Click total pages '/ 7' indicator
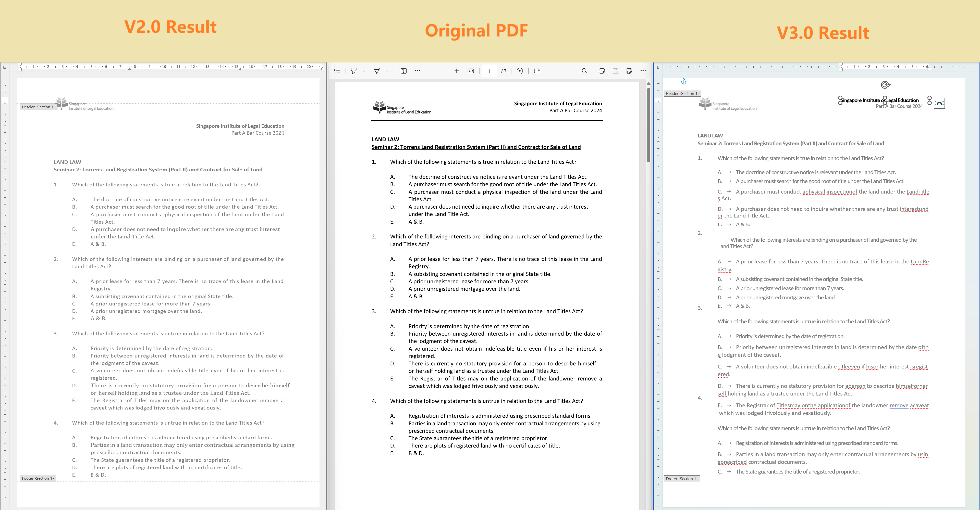This screenshot has height=510, width=980. point(504,71)
